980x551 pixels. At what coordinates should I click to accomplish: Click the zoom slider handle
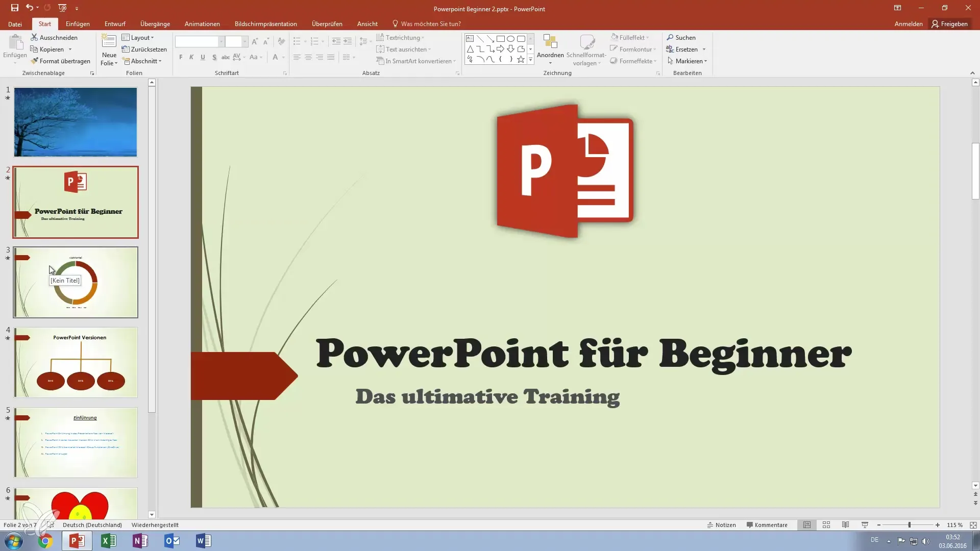click(909, 525)
